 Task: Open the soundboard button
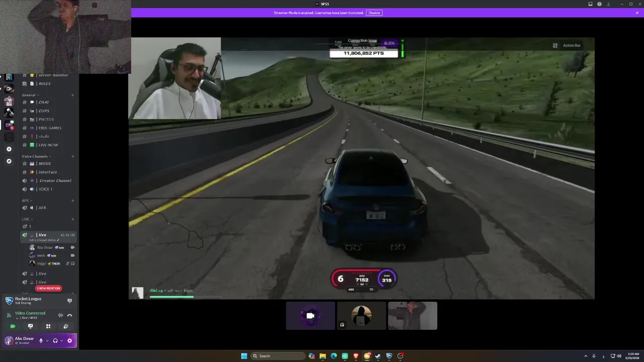(x=66, y=326)
